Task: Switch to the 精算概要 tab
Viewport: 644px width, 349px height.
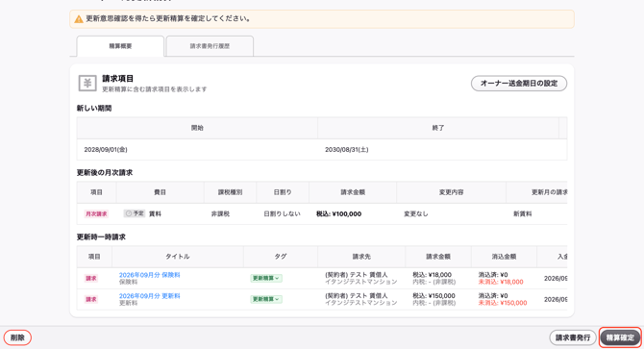Action: [120, 46]
